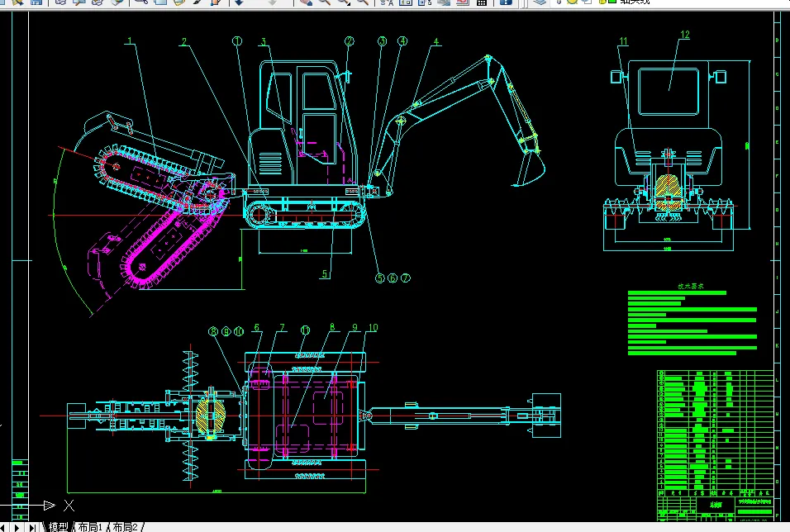Select part label 7 in top view
The height and width of the screenshot is (532, 790).
point(282,328)
